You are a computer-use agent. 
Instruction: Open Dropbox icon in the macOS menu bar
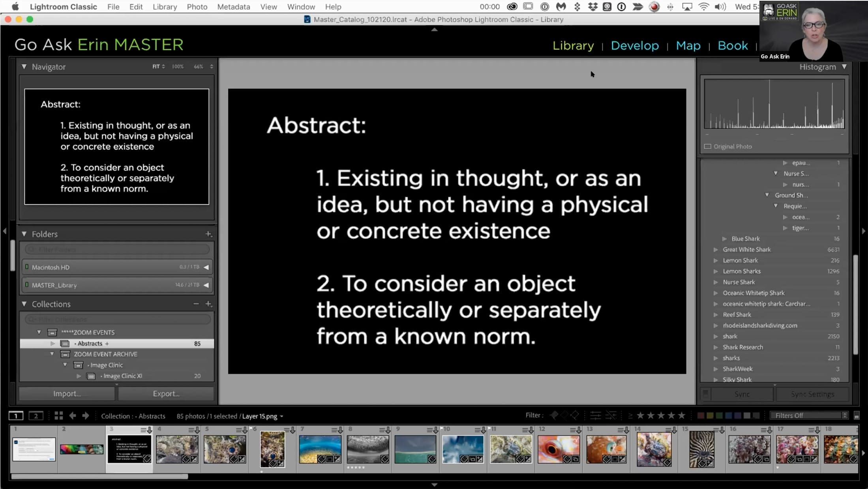coord(592,7)
